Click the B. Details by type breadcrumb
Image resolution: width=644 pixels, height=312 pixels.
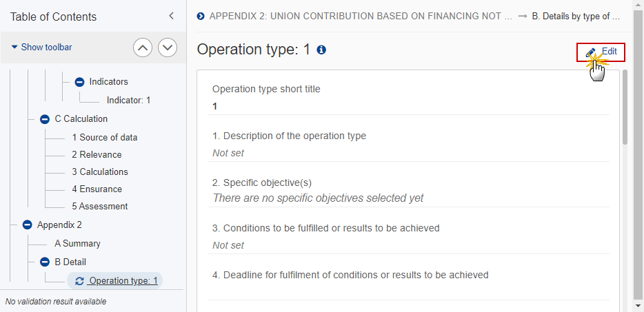point(576,17)
